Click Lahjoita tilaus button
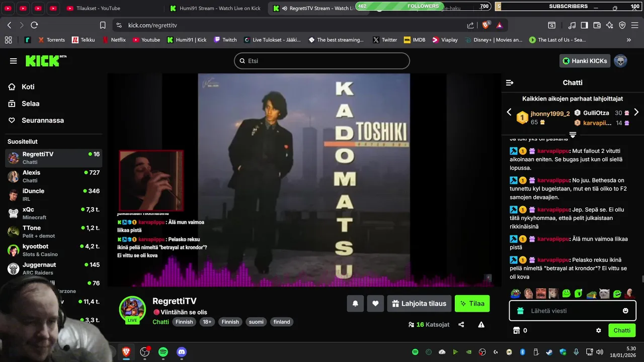644x362 pixels. tap(419, 304)
